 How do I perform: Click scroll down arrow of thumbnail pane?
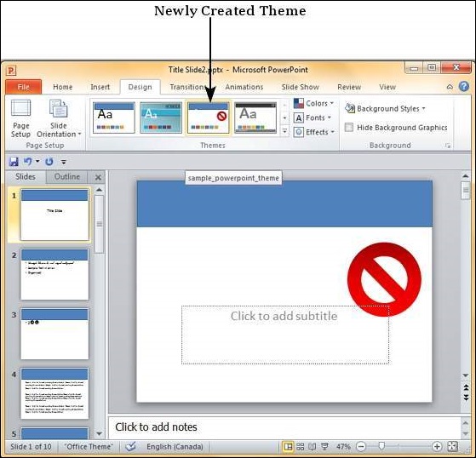pos(99,433)
